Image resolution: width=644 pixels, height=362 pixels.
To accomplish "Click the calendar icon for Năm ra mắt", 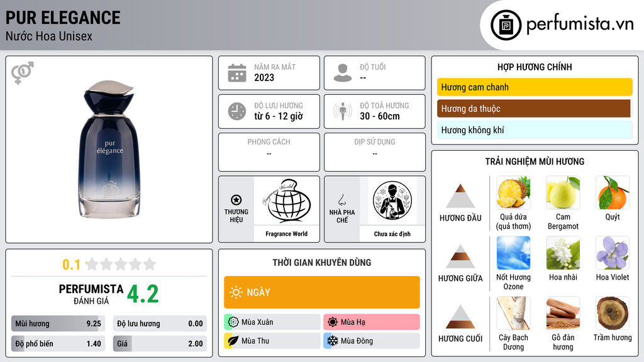I will click(x=237, y=73).
